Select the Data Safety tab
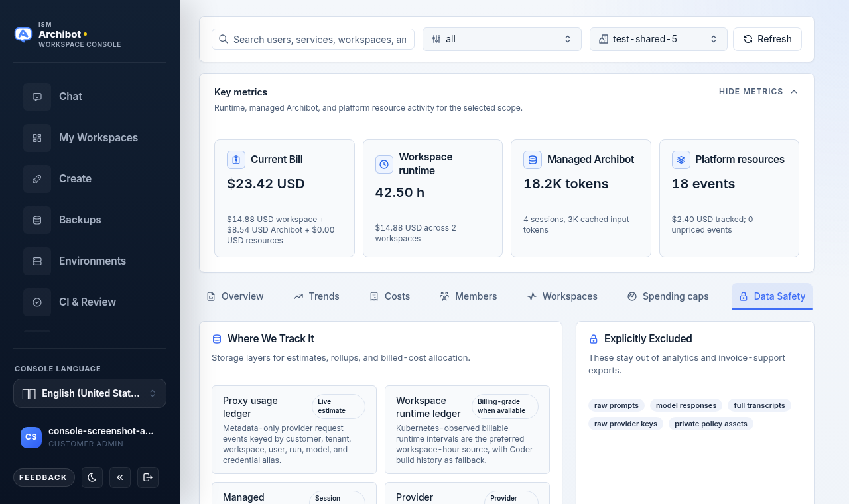 pyautogui.click(x=772, y=296)
